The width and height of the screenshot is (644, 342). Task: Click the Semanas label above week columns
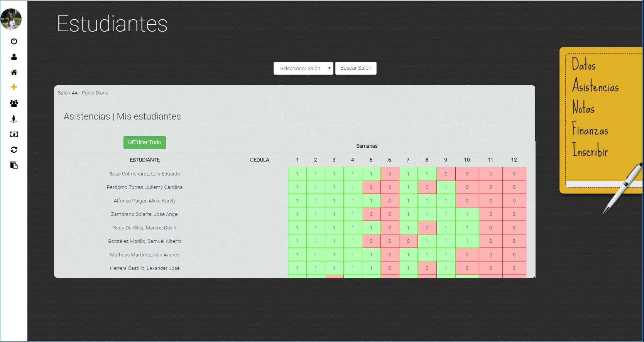click(367, 146)
